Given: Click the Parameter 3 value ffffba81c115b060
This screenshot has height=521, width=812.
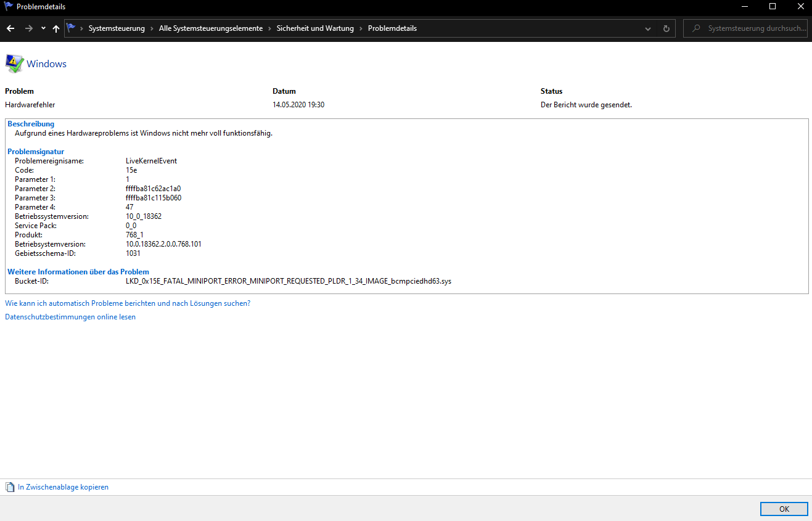Looking at the screenshot, I should click(154, 198).
